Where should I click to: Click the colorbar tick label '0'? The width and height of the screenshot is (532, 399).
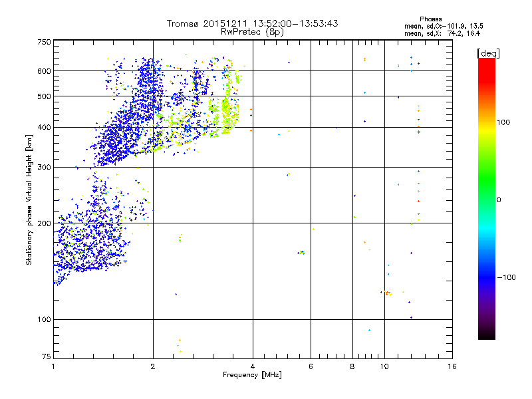pos(499,200)
